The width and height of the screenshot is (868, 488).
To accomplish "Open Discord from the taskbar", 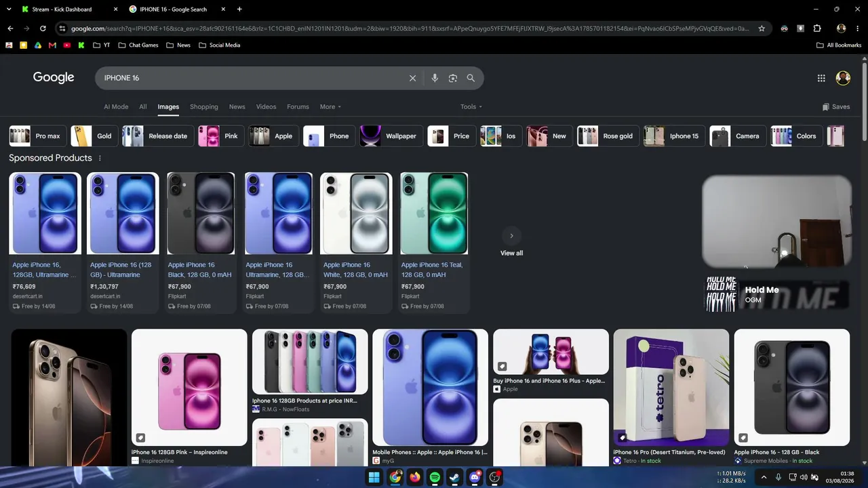I will (x=475, y=477).
